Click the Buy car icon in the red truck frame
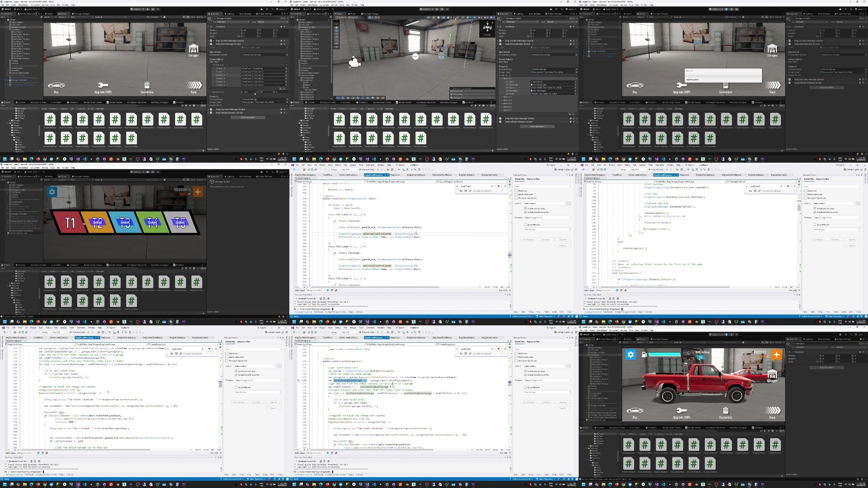 635,410
